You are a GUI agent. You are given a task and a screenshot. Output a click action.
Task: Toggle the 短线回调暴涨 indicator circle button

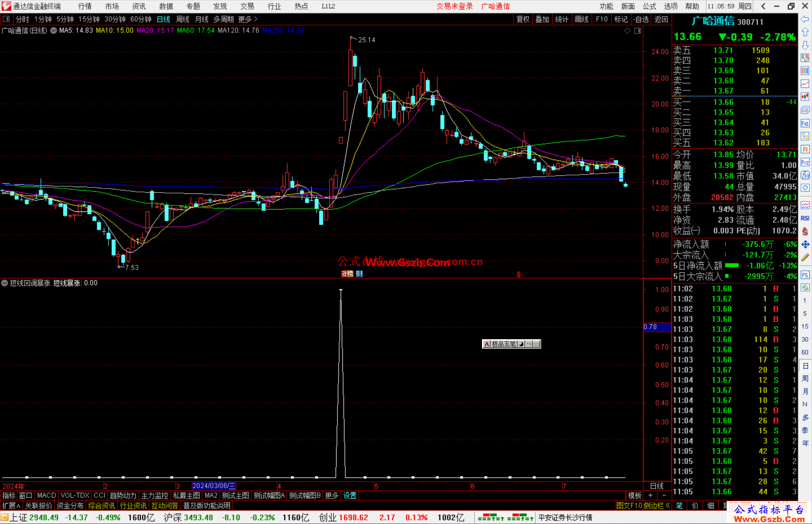[x=5, y=283]
